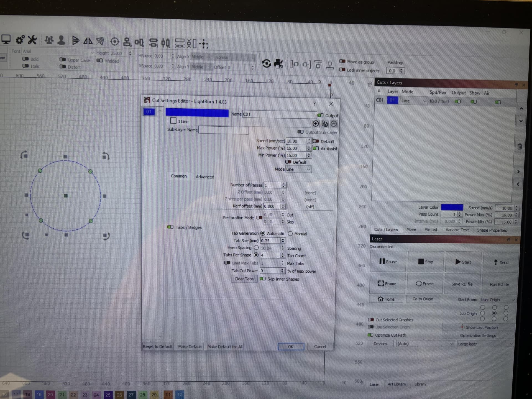The image size is (532, 399).
Task: Click the OK button
Action: [x=291, y=347]
